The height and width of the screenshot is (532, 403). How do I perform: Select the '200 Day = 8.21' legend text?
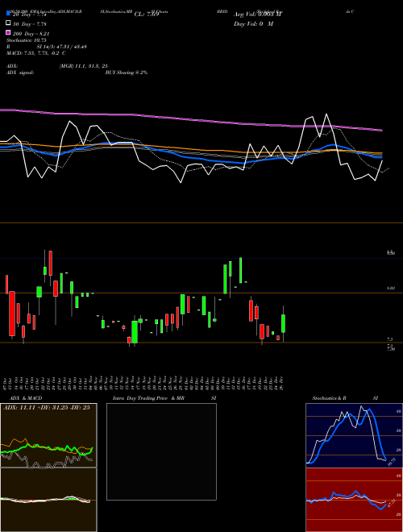31,34
